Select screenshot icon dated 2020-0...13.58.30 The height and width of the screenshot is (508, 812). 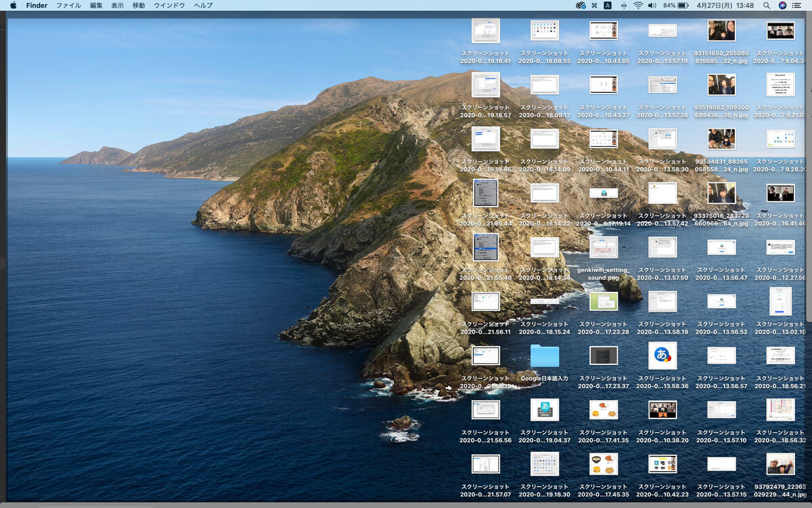click(662, 139)
